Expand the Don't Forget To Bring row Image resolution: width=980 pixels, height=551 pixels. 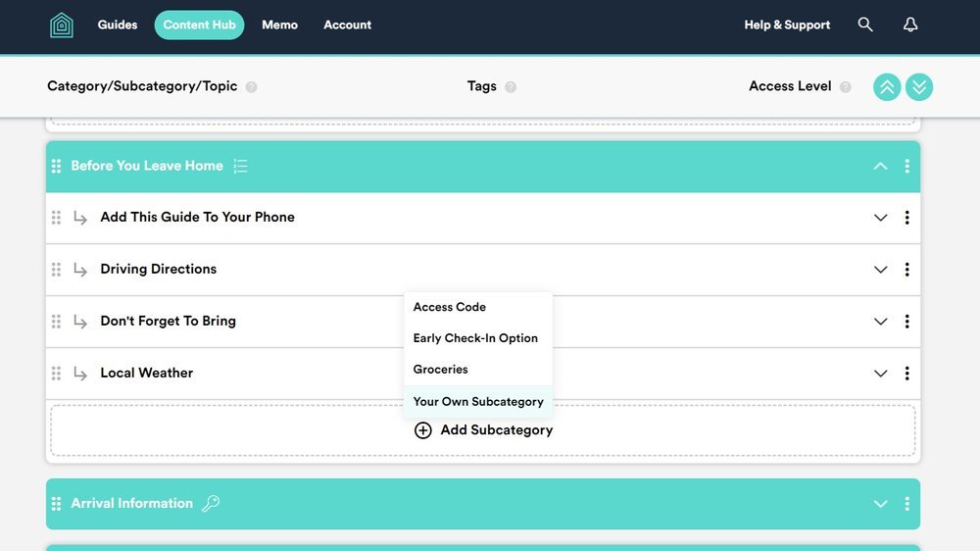[x=880, y=322]
